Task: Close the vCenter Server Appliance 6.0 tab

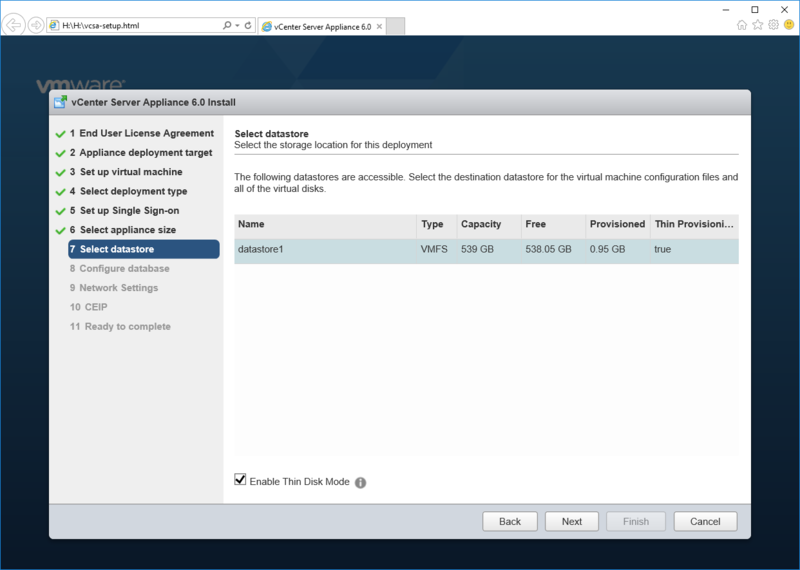Action: coord(379,27)
